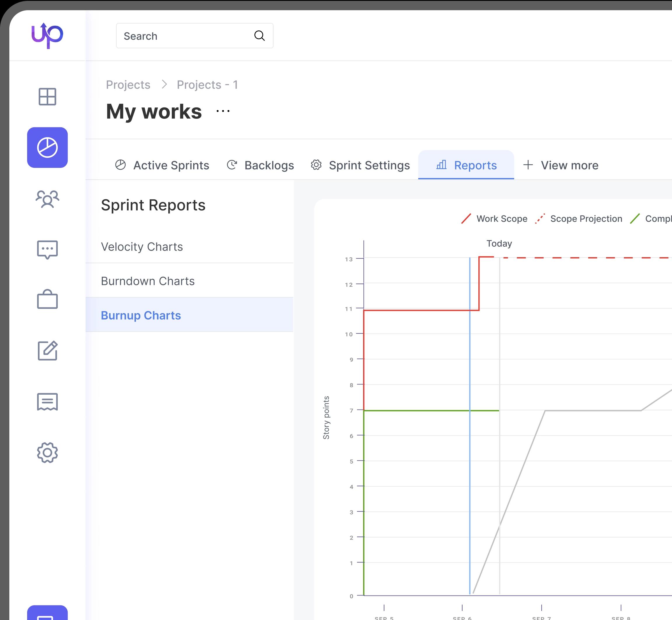
Task: Open Burndown Charts report
Action: coord(190,281)
